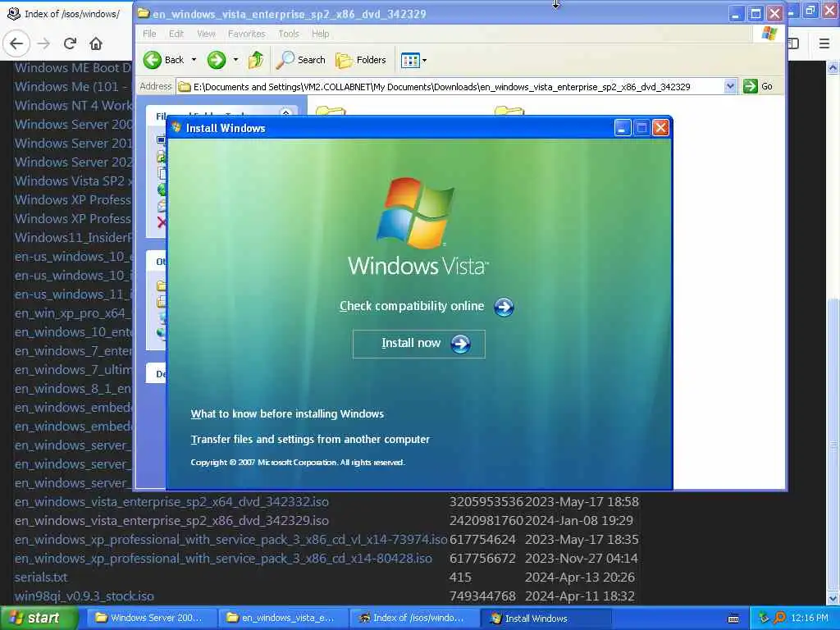Go Back in Explorer window

164,60
